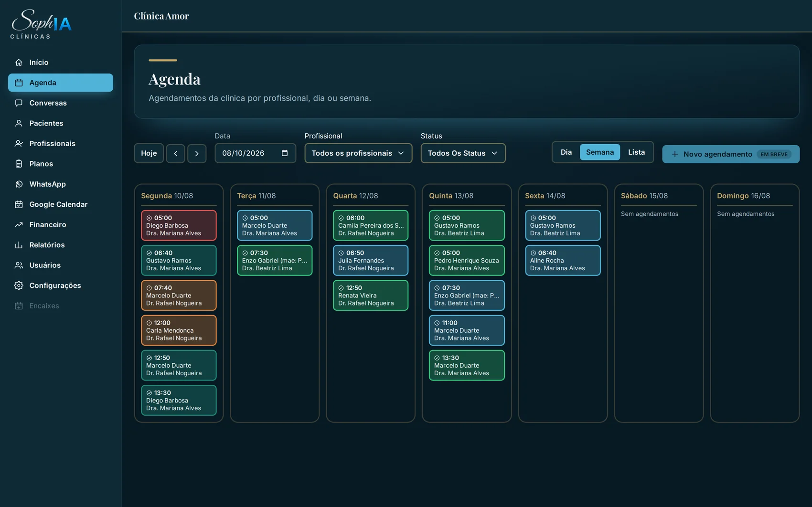812x507 pixels.
Task: Click the Relatórios bar chart icon
Action: point(19,245)
